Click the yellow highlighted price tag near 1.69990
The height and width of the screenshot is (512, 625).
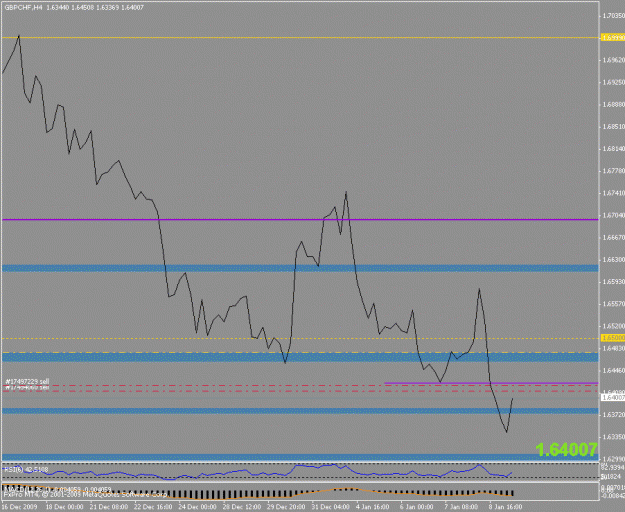click(613, 37)
